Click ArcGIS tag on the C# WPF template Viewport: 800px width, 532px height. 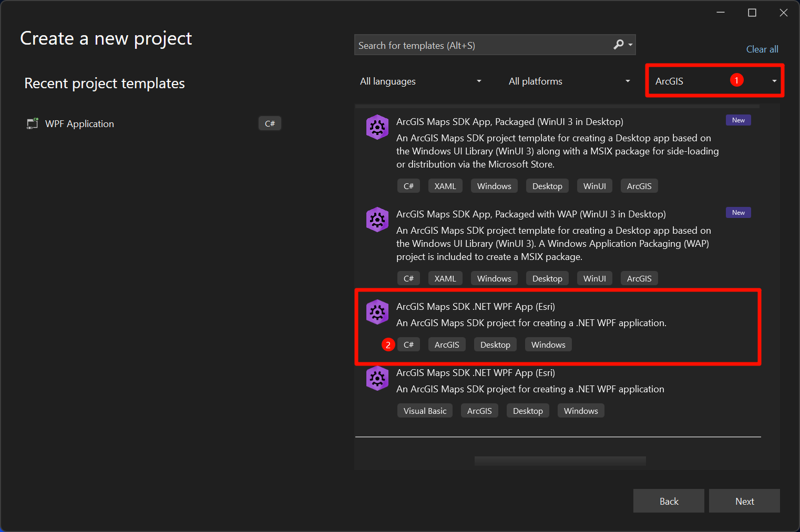tap(447, 345)
